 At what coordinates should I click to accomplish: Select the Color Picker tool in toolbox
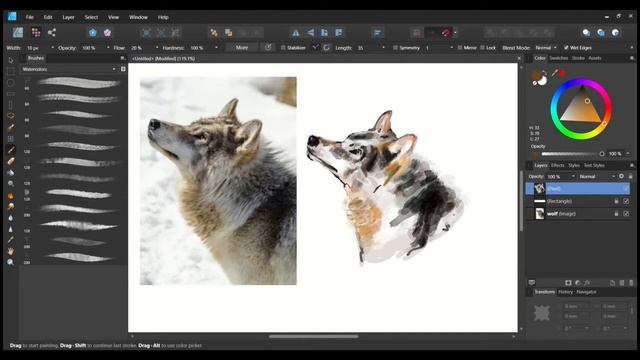11,240
